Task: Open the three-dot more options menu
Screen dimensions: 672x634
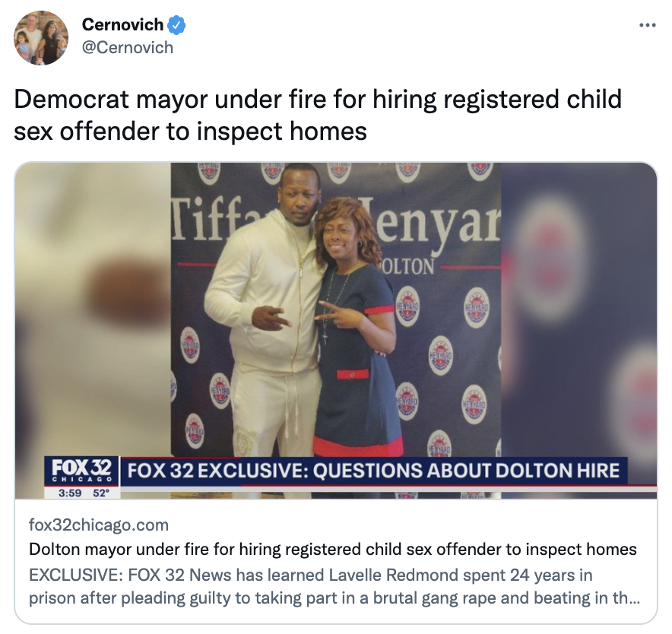Action: click(647, 25)
